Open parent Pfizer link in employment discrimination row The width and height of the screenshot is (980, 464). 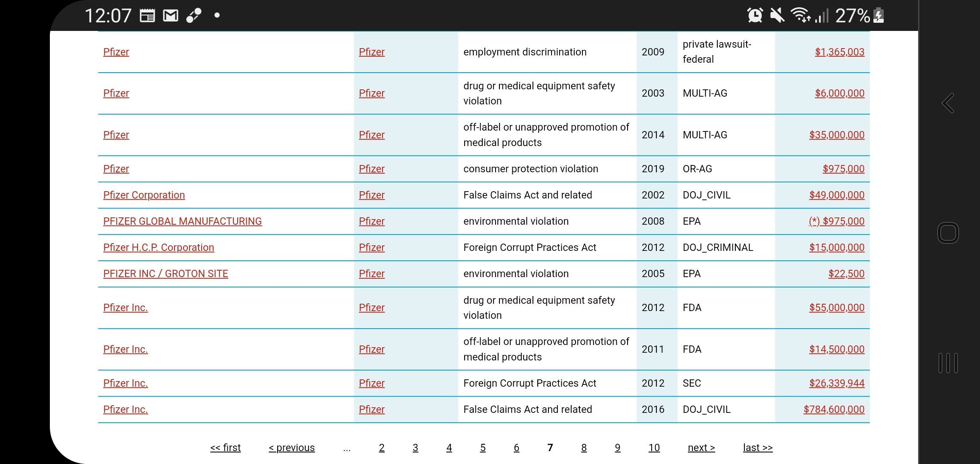coord(372,52)
